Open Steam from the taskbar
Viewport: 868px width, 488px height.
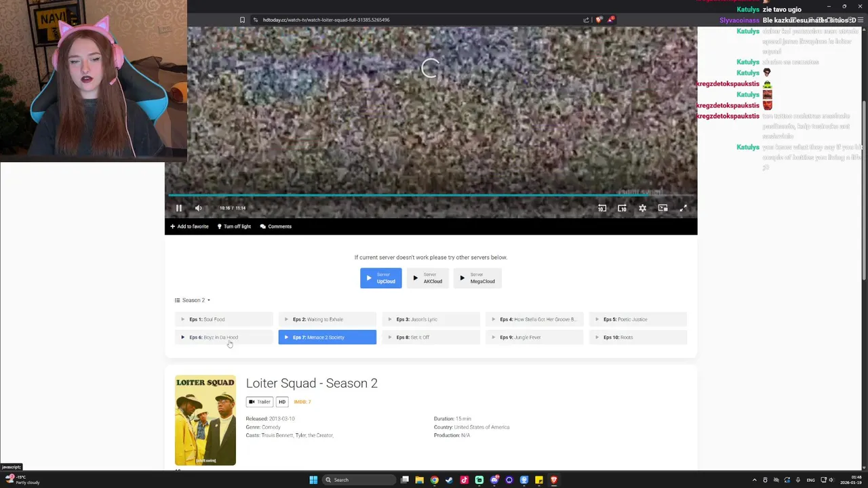click(x=450, y=480)
